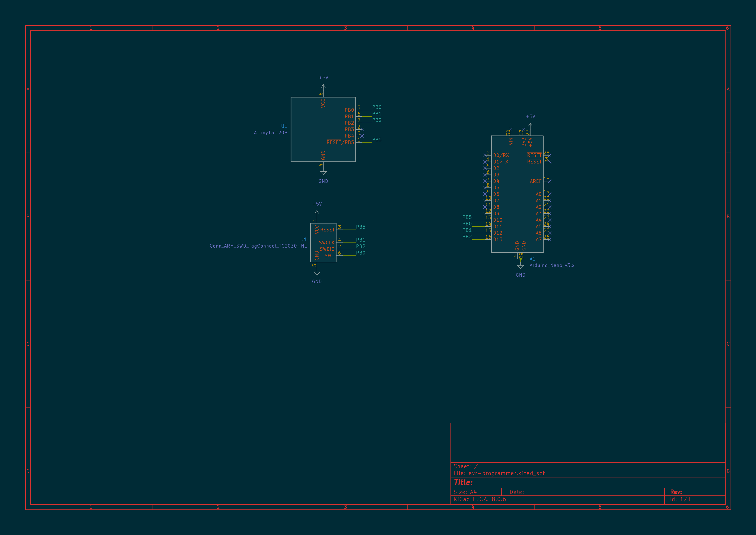Click the U1 reference designator
This screenshot has height=535, width=756.
tap(284, 126)
